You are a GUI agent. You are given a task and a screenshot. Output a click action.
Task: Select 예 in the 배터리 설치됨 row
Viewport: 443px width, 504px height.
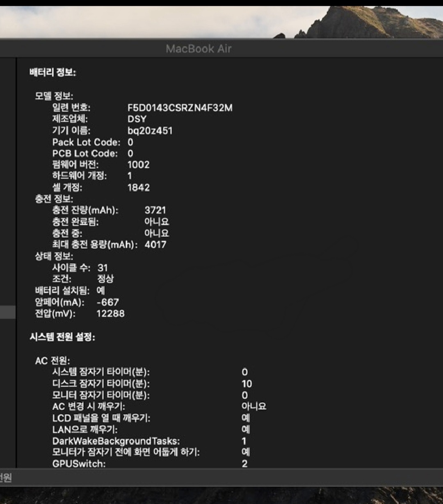pyautogui.click(x=101, y=291)
